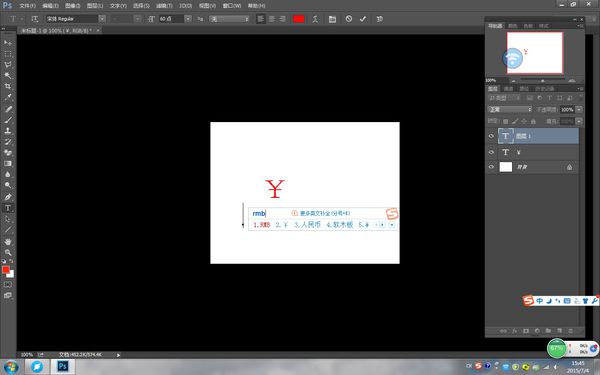
Task: Open the layer fill slider dropdown
Action: click(579, 121)
